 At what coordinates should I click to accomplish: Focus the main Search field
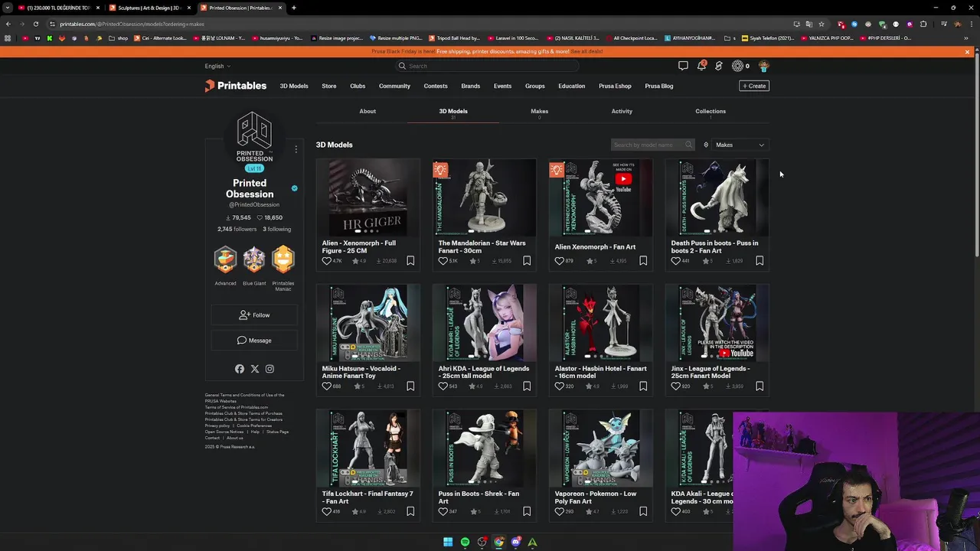pyautogui.click(x=488, y=66)
